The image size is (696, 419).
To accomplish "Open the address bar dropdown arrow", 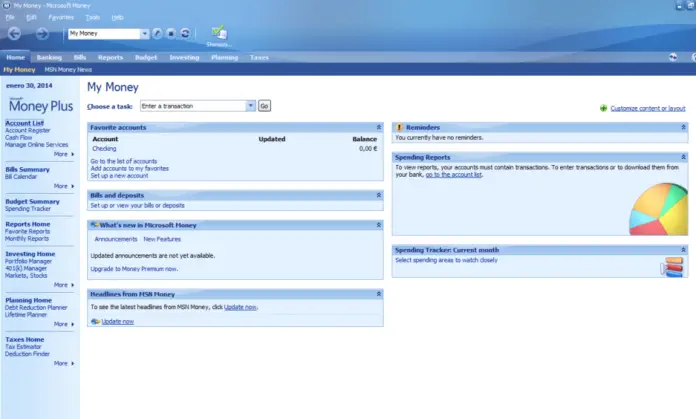I will tap(144, 34).
